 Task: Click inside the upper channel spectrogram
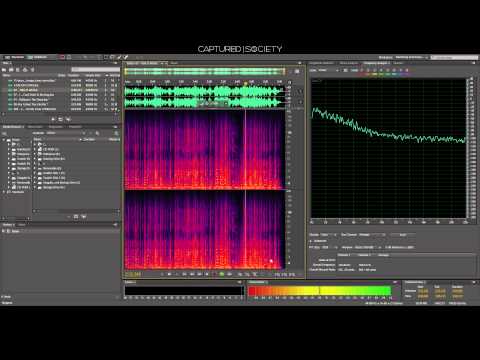point(205,149)
